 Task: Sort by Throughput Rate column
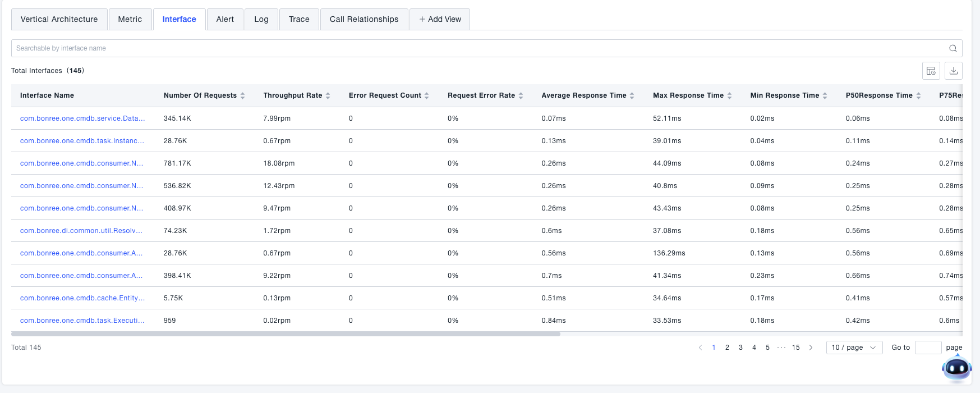(328, 95)
